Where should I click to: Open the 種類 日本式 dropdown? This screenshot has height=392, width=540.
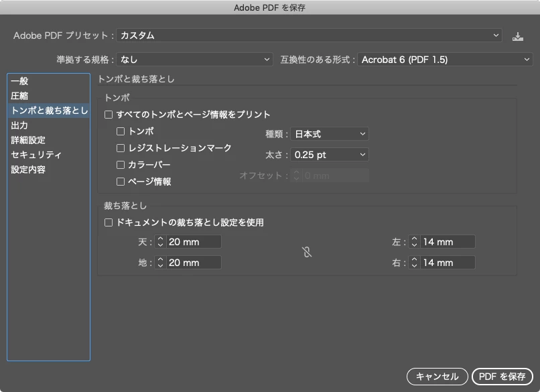(330, 134)
